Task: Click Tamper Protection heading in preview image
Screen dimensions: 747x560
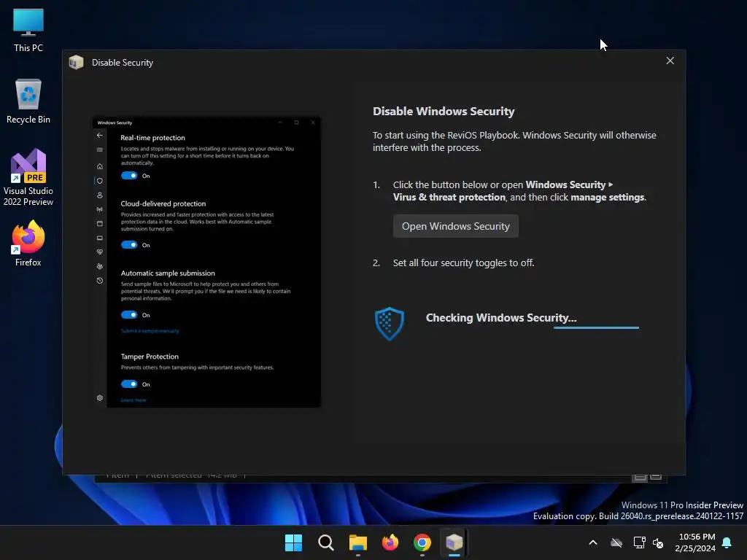Action: tap(150, 356)
